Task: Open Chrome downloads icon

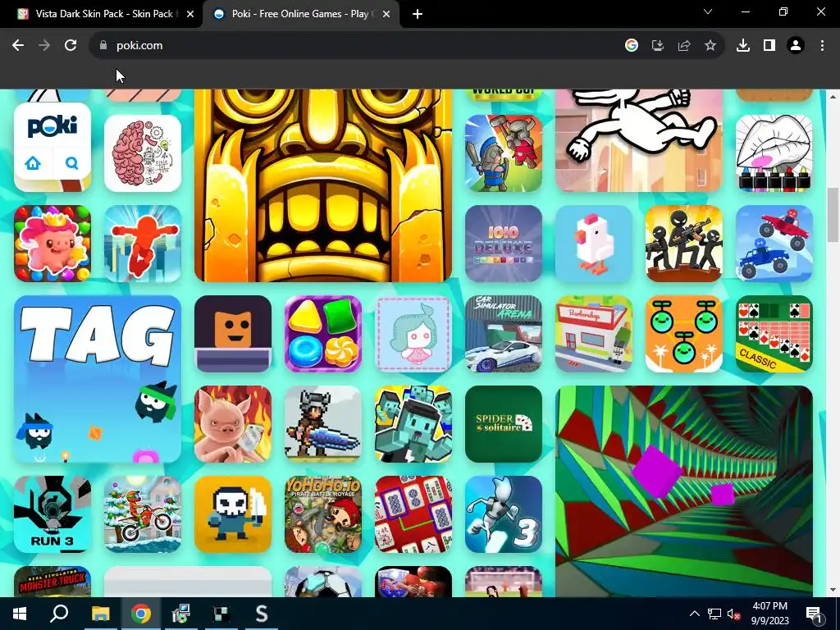Action: coord(743,46)
